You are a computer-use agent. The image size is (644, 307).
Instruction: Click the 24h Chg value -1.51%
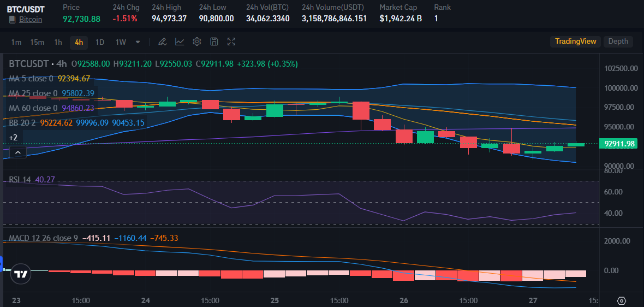(125, 19)
